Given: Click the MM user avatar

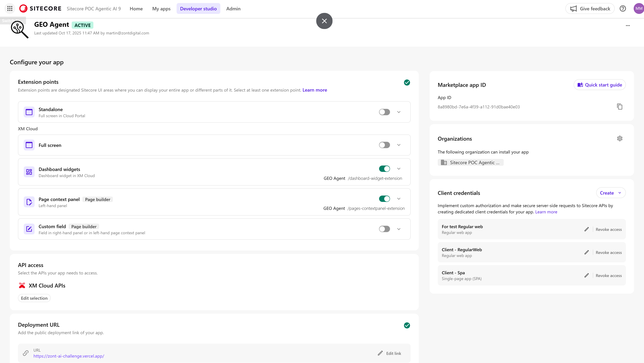Looking at the screenshot, I should [639, 8].
